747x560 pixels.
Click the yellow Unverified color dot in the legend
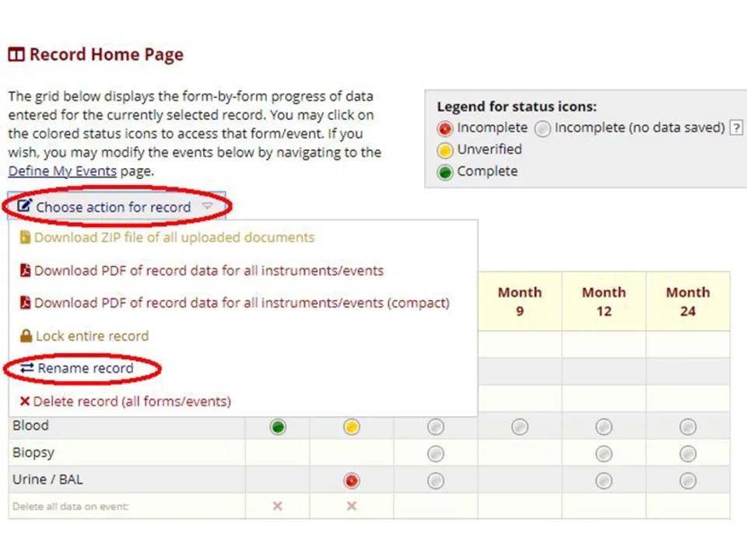pyautogui.click(x=444, y=149)
